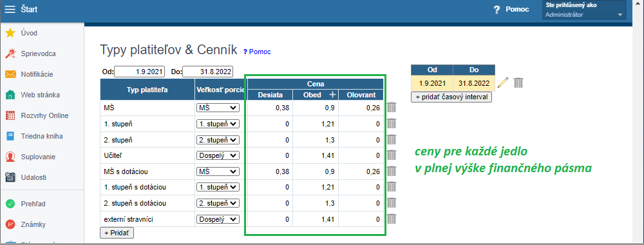Image resolution: width=644 pixels, height=245 pixels.
Task: Expand the Administrátor user dropdown
Action: [x=584, y=10]
